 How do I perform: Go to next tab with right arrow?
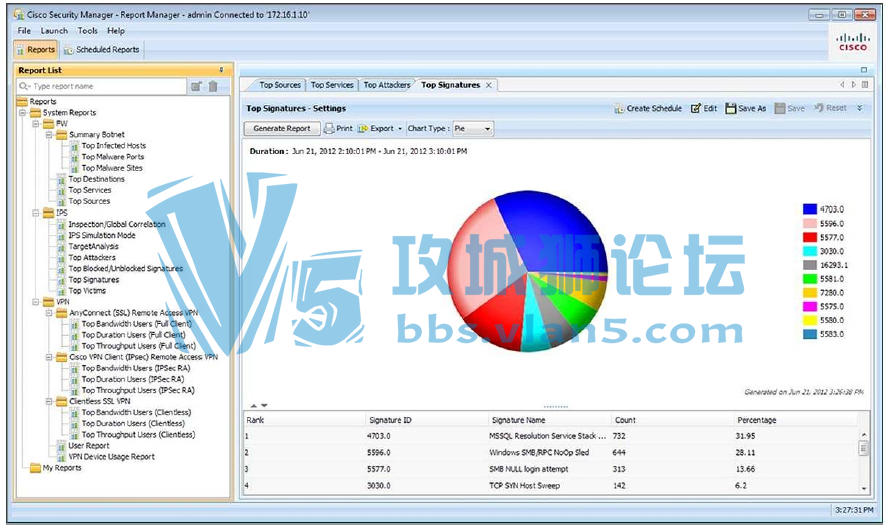pyautogui.click(x=853, y=85)
